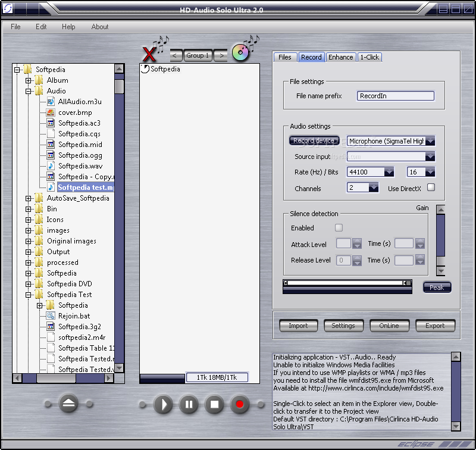Go to next group with the > button
Viewport: 476px width, 450px height.
tap(220, 55)
